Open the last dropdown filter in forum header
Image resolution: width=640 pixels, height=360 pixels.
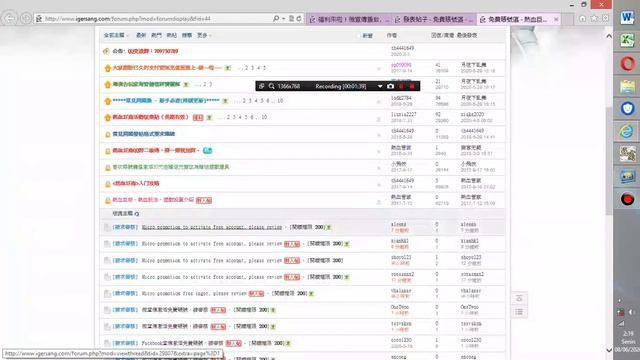click(x=204, y=36)
